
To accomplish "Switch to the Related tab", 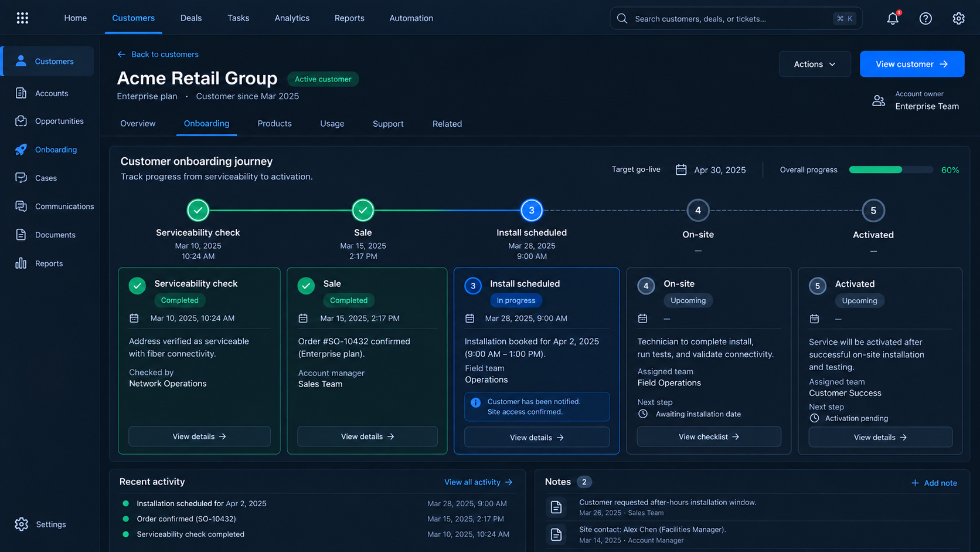I will 447,124.
